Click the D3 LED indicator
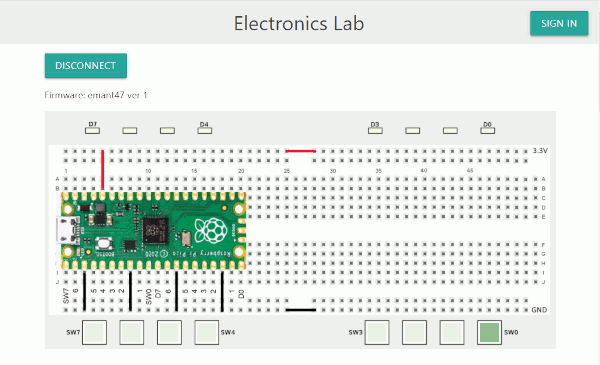The height and width of the screenshot is (365, 600). tap(375, 130)
